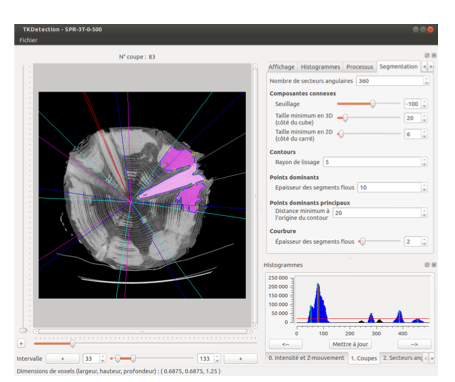This screenshot has width=455, height=382.
Task: Open the Fichier menu
Action: click(x=28, y=40)
